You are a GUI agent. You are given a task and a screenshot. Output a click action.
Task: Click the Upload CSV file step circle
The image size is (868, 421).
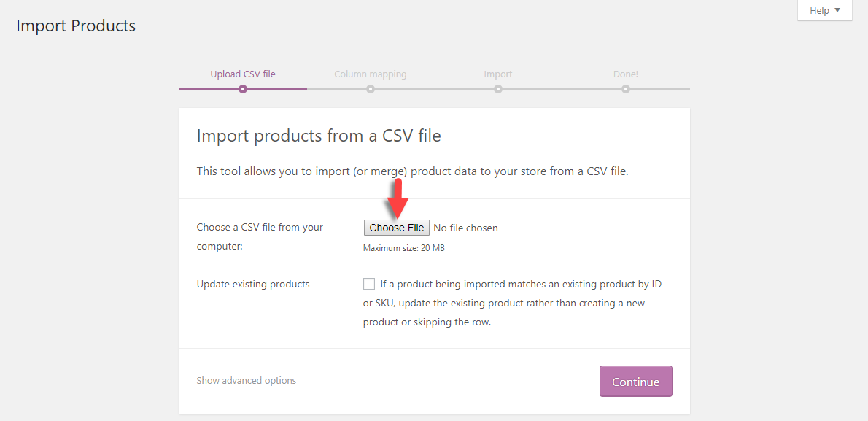click(x=242, y=89)
